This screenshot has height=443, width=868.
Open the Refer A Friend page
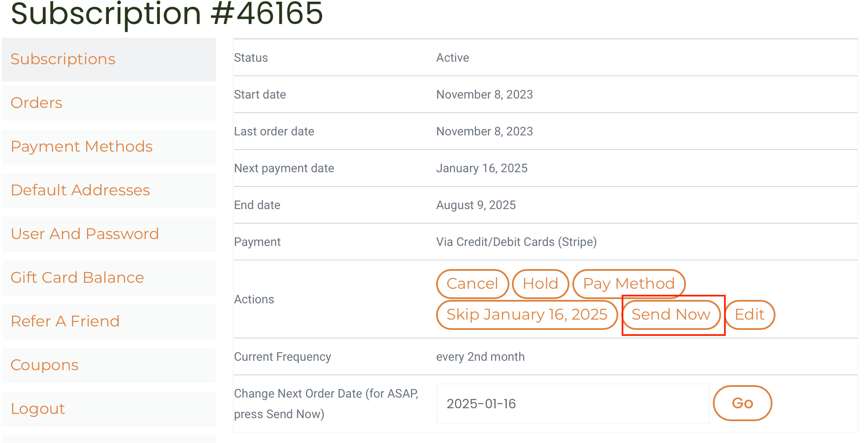pos(65,321)
